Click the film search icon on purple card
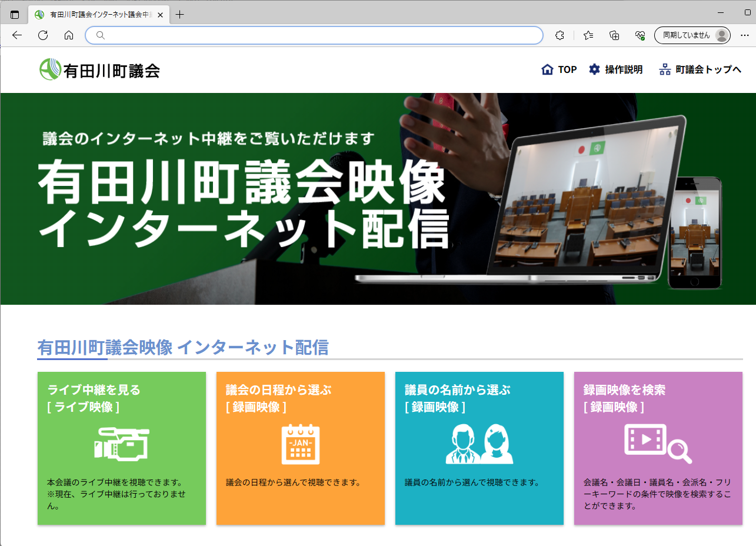 658,443
